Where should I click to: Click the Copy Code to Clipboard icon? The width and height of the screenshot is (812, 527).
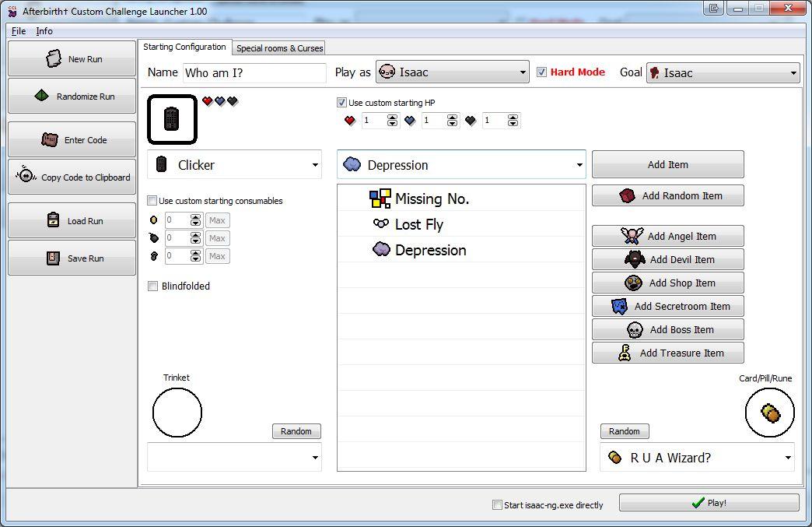tap(26, 176)
